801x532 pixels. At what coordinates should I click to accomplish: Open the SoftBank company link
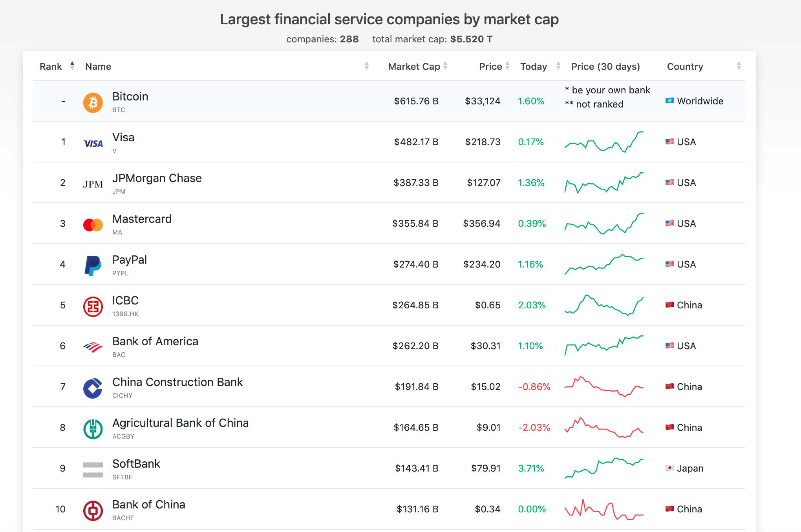coord(136,464)
